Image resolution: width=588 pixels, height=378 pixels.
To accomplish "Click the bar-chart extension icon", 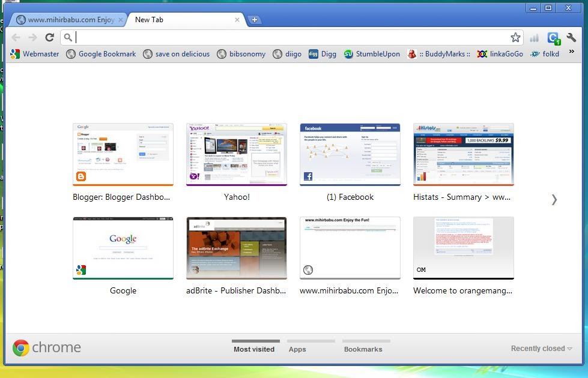I will pos(534,37).
